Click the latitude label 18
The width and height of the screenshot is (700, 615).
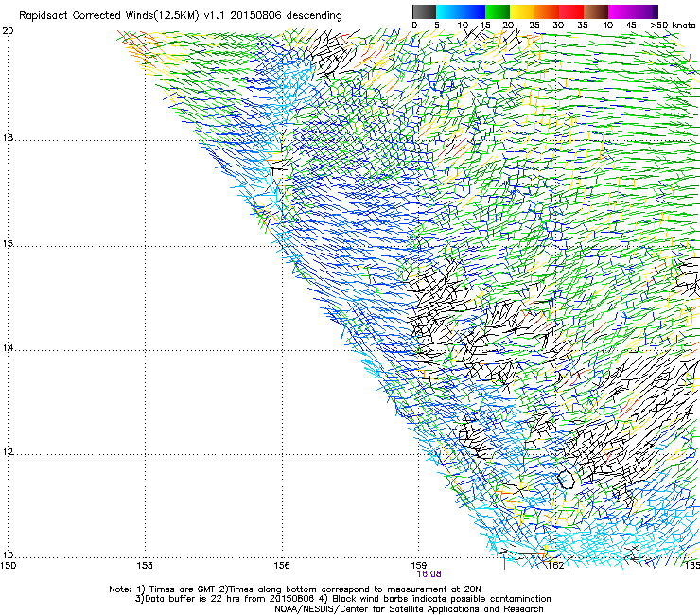(8, 137)
